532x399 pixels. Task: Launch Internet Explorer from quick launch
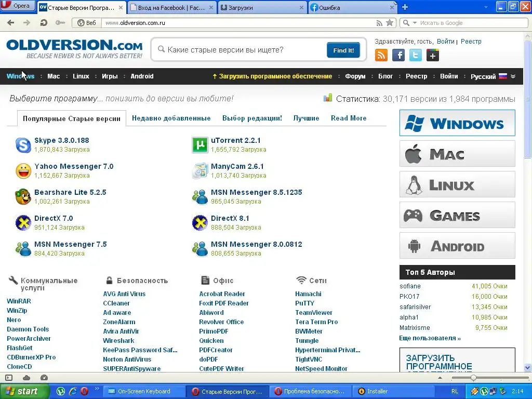73,391
